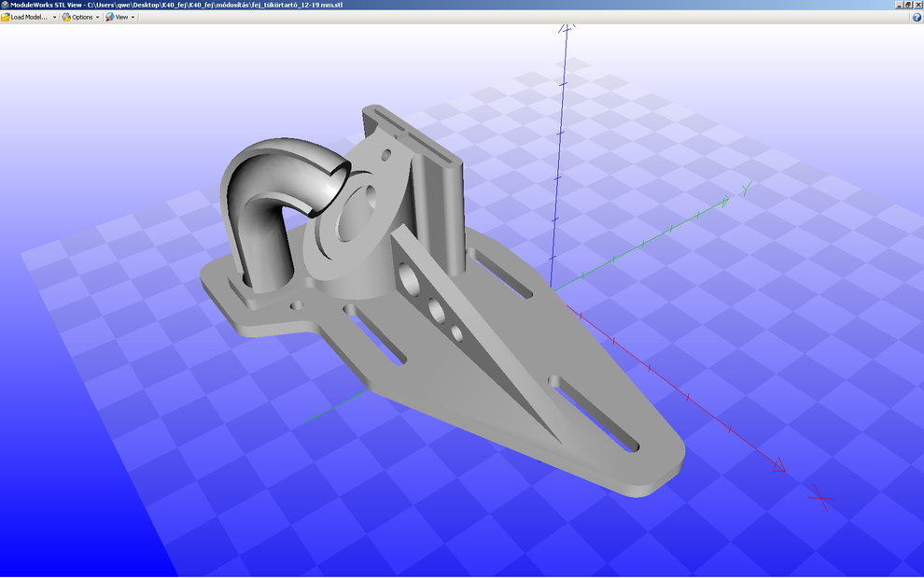The image size is (924, 578).
Task: Close the ModuleWorks STL View window
Action: [x=917, y=5]
